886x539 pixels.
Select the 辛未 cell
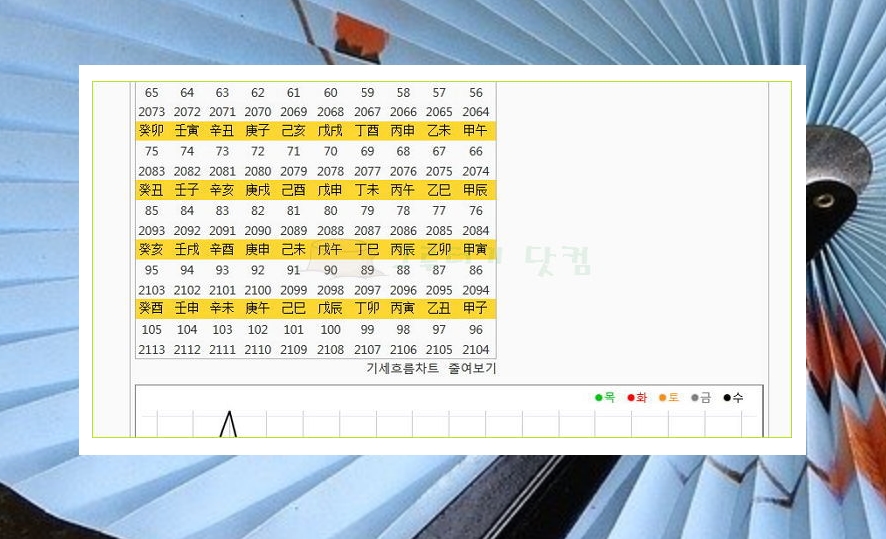coord(222,308)
